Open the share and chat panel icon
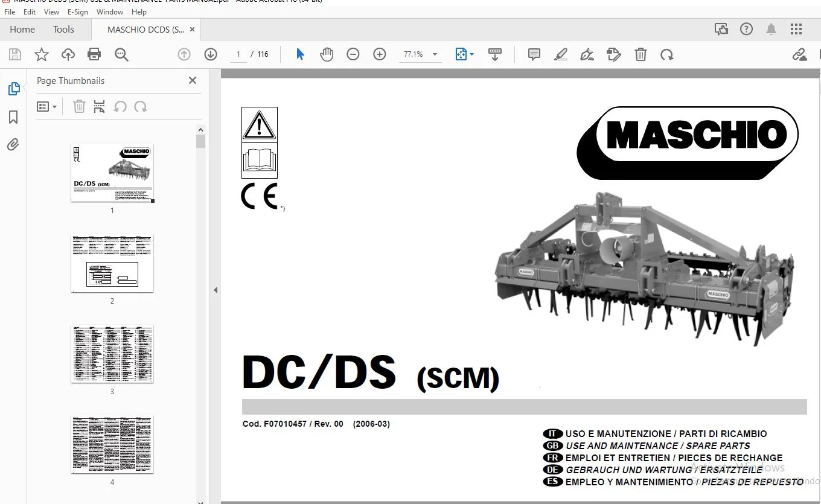The width and height of the screenshot is (821, 504). tap(721, 29)
